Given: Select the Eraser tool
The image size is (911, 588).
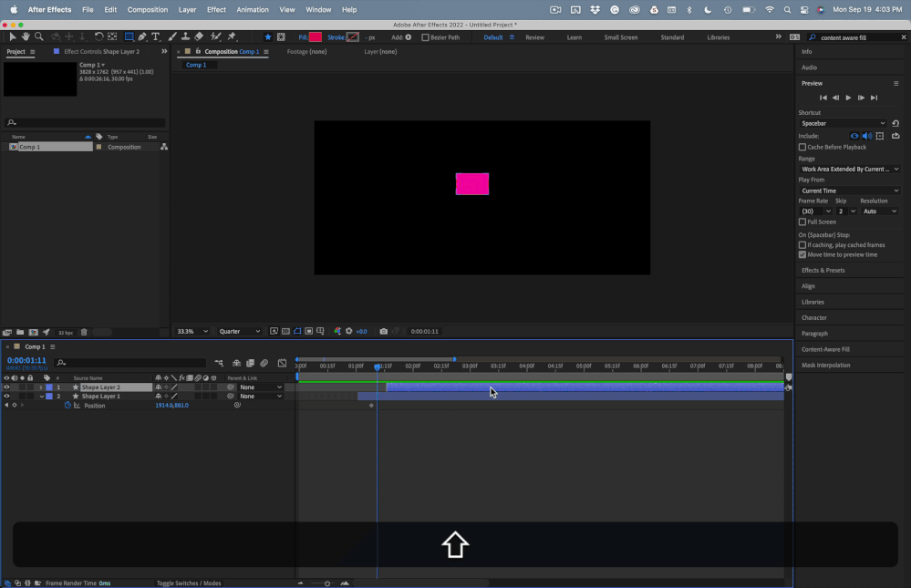Looking at the screenshot, I should (x=199, y=36).
